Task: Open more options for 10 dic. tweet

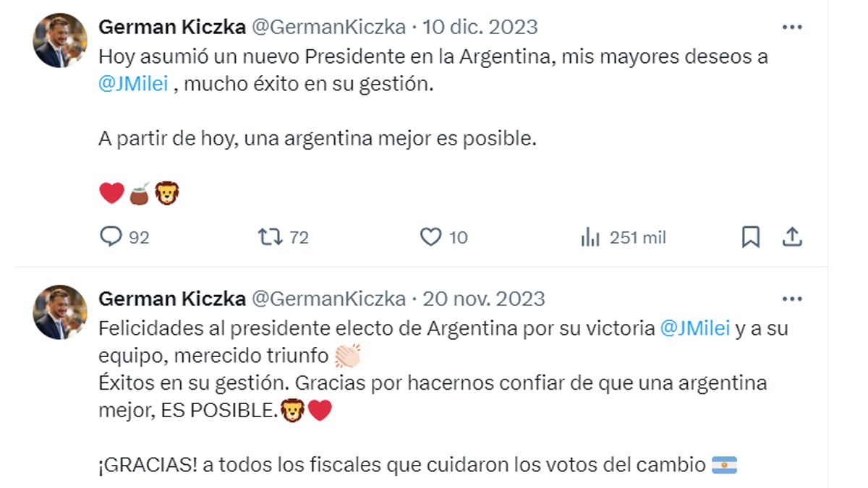Action: coord(792,27)
